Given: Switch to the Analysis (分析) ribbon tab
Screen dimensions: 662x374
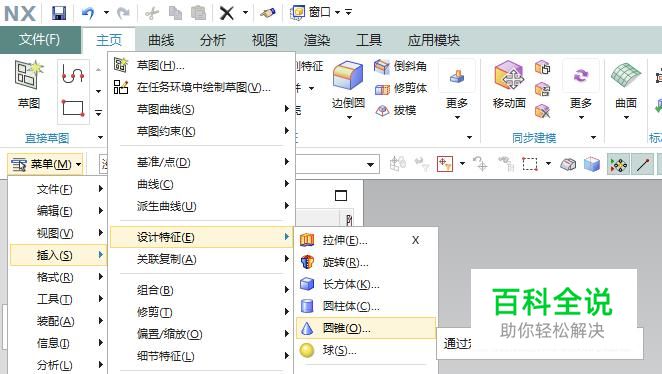Looking at the screenshot, I should tap(213, 40).
